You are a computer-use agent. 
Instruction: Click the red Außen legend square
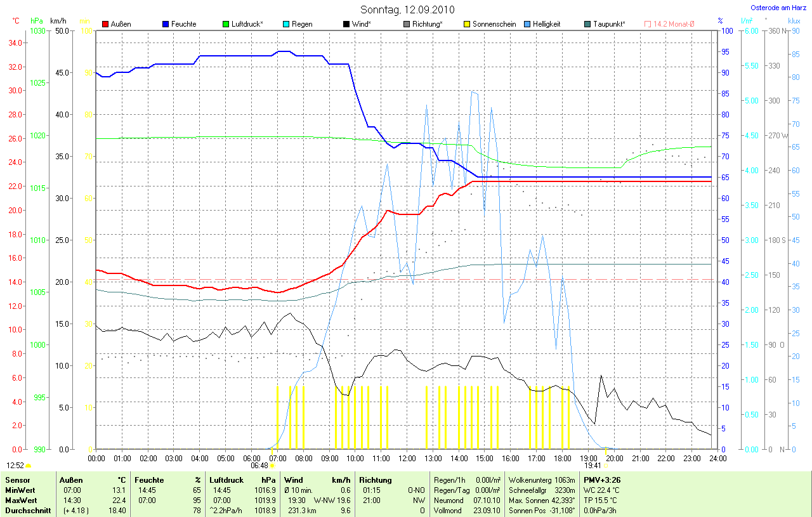click(x=105, y=24)
